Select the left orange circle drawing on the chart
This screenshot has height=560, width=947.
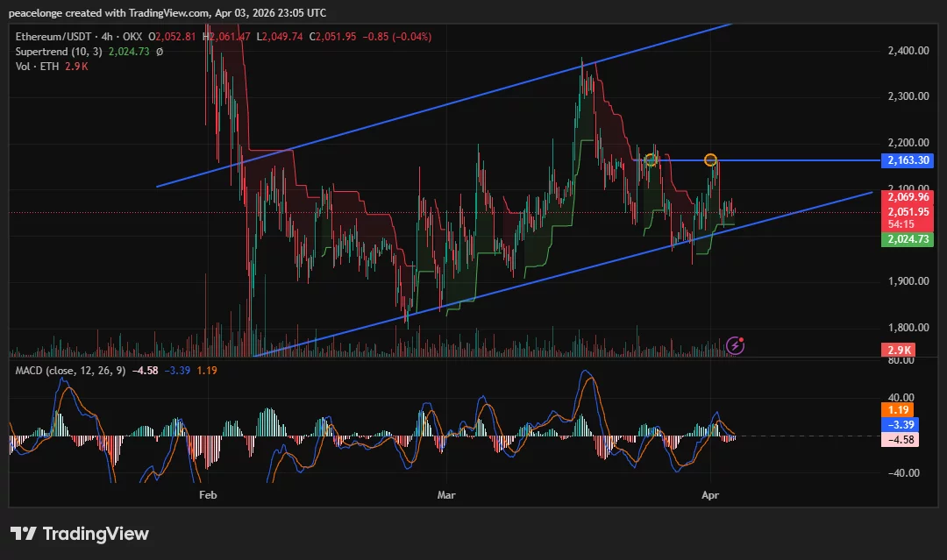pyautogui.click(x=651, y=159)
